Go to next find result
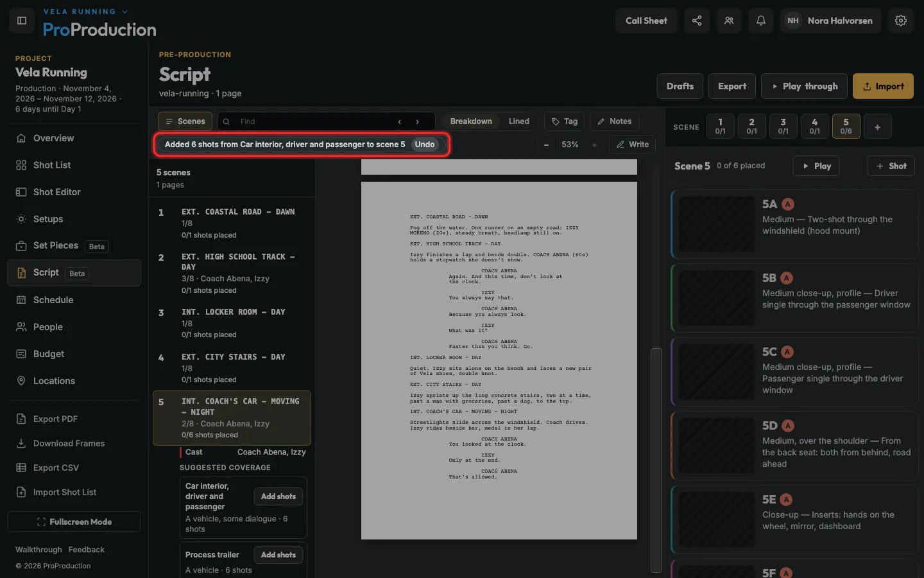The height and width of the screenshot is (578, 924). point(418,121)
